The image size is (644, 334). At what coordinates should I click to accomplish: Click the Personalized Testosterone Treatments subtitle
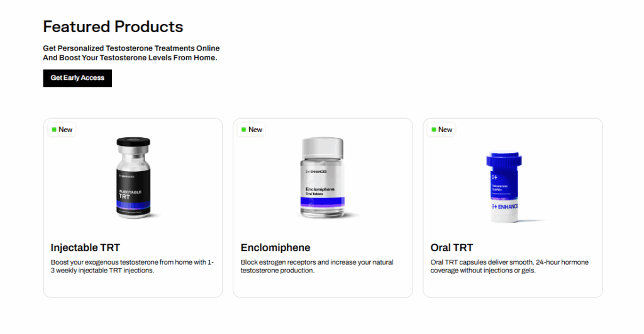pos(131,53)
